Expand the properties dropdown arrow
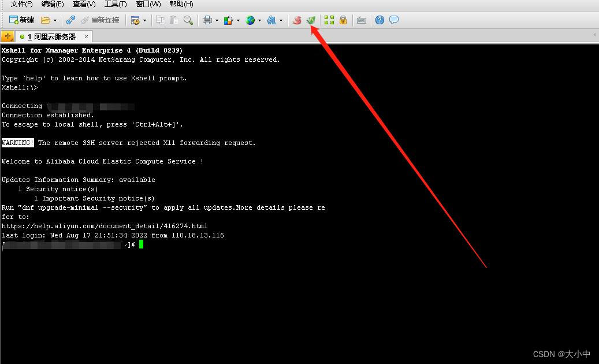 144,20
